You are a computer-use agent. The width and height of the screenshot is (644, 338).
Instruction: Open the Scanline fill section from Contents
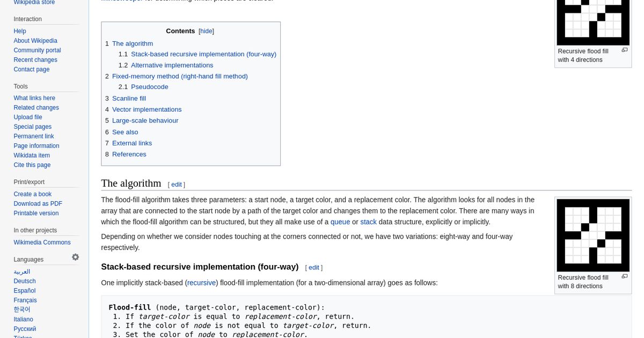pos(129,98)
